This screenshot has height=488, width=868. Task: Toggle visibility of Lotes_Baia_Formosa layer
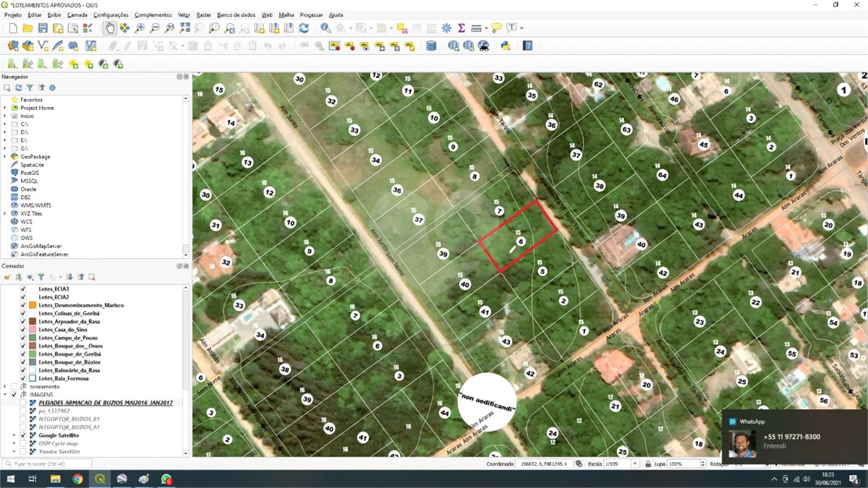point(24,378)
